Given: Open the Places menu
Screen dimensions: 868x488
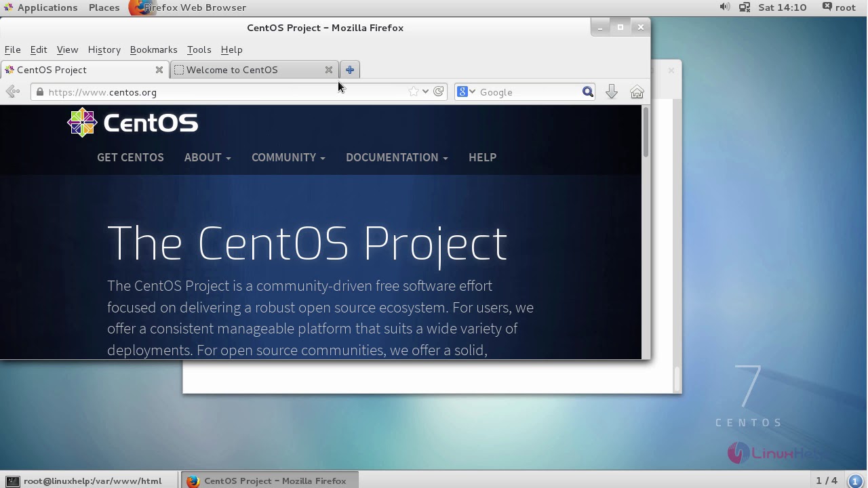Looking at the screenshot, I should (104, 7).
